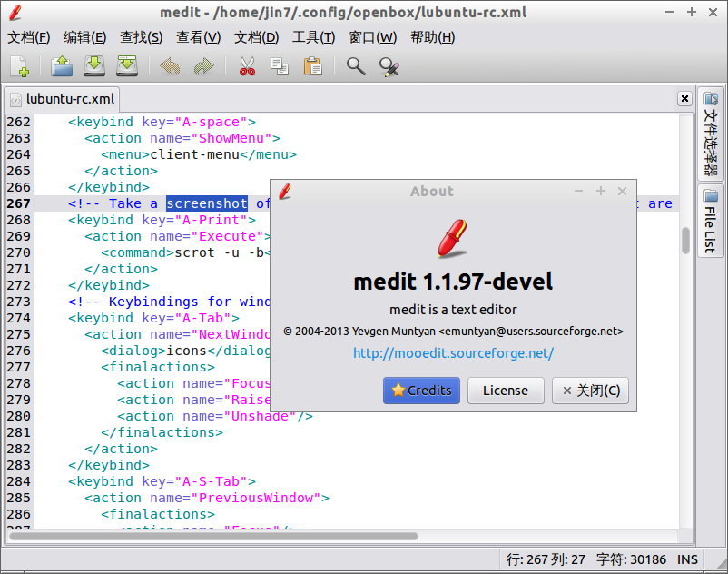Click the Find and Replace icon
The image size is (728, 574).
[389, 66]
